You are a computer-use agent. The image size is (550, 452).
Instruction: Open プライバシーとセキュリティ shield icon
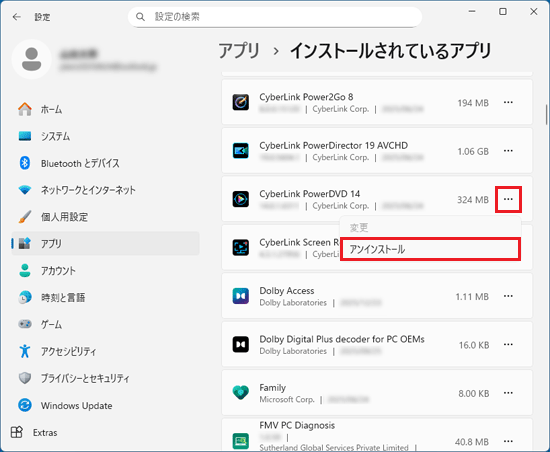coord(25,378)
